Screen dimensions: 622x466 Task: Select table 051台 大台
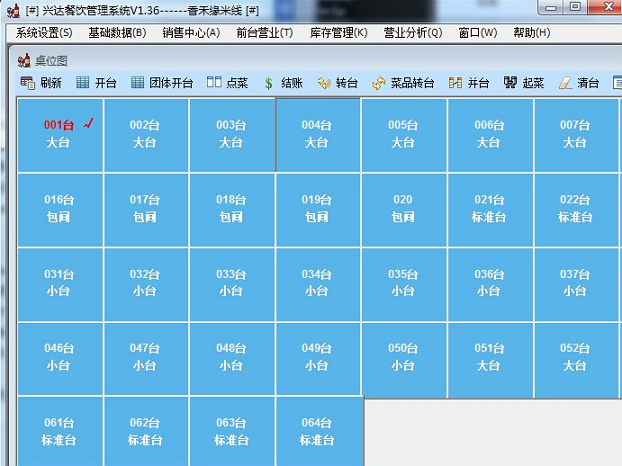pos(490,359)
